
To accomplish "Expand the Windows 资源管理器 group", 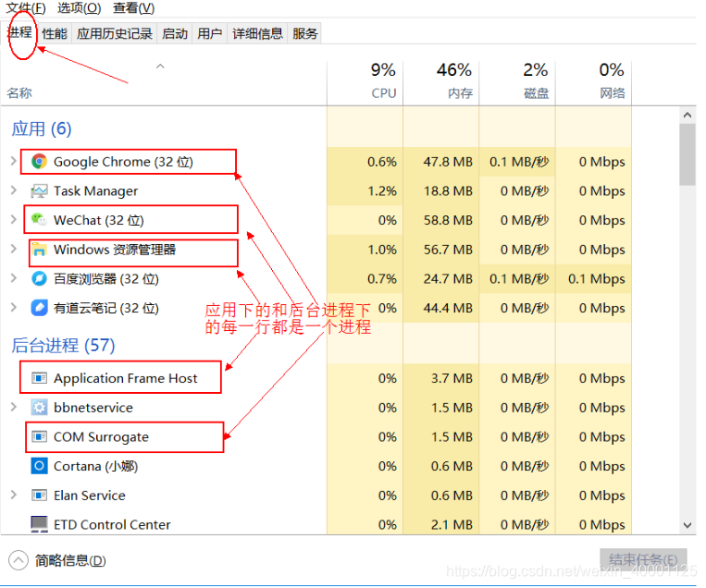I will coord(14,249).
